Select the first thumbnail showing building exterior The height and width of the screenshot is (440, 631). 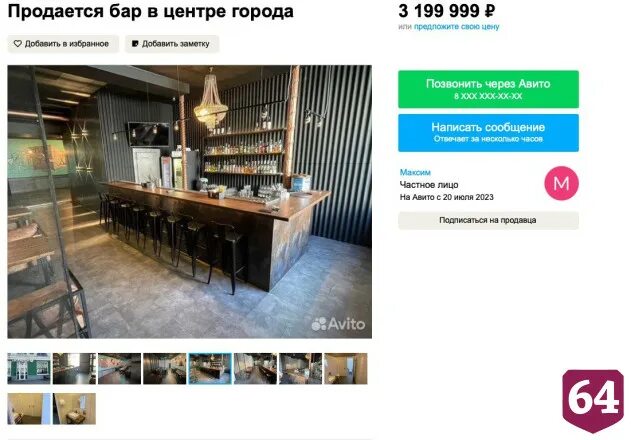coord(29,368)
